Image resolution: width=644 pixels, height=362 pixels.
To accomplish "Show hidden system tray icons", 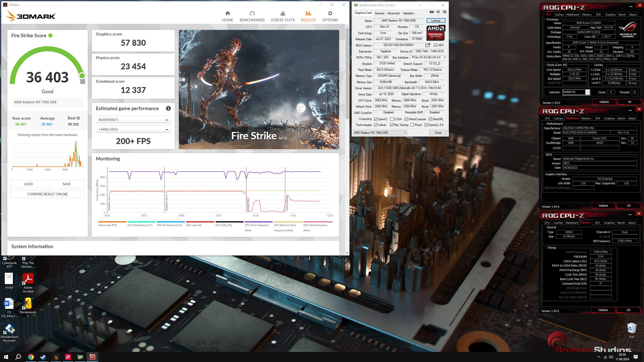I will (599, 357).
